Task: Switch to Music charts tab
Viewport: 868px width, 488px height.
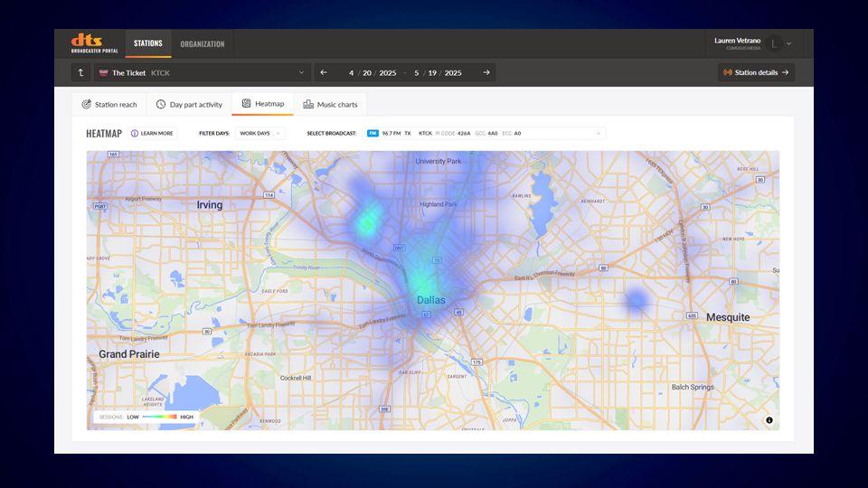Action: coord(331,104)
